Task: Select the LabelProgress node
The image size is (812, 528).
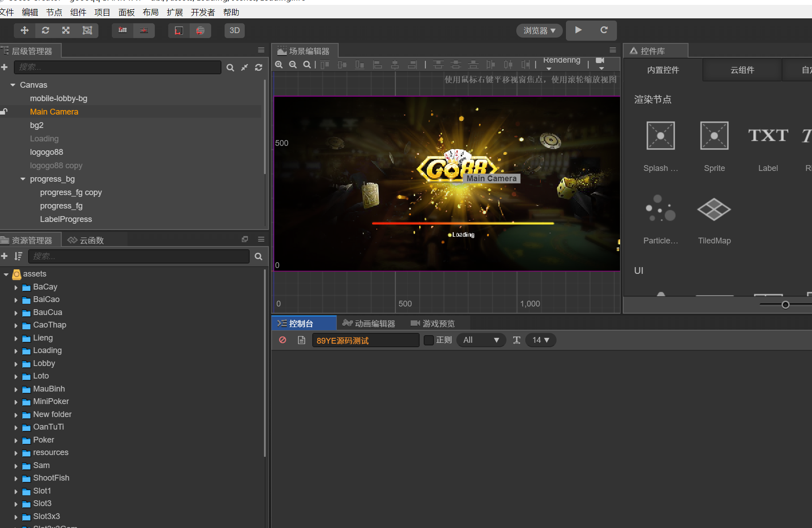Action: point(66,219)
